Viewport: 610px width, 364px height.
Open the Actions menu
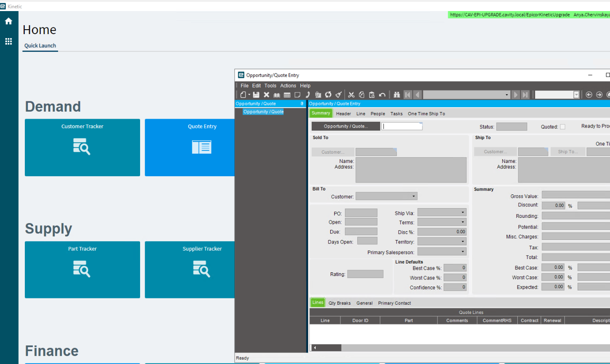tap(288, 85)
